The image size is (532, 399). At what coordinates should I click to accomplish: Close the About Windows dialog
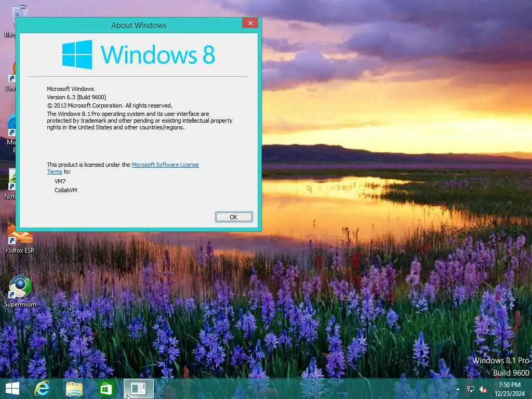point(250,23)
